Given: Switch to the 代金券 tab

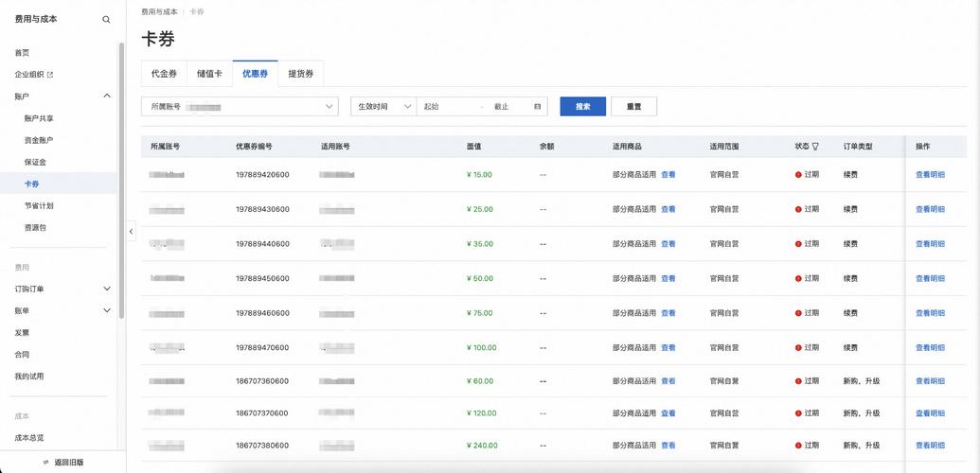Looking at the screenshot, I should [x=164, y=74].
